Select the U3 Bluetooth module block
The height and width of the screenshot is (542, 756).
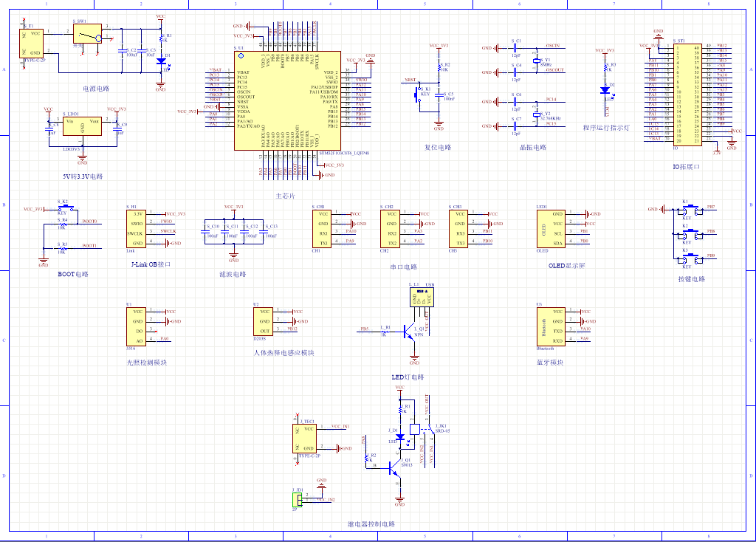551,326
